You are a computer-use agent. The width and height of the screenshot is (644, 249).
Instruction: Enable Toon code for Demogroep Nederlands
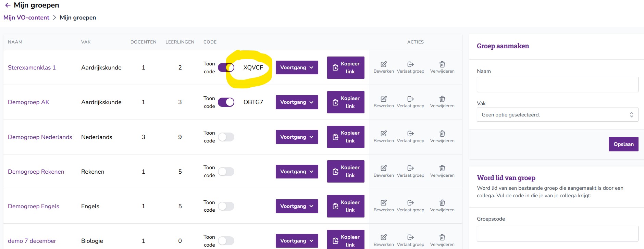coord(226,137)
